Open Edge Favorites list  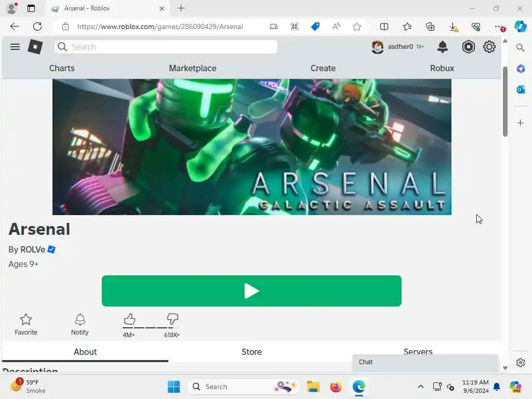[x=407, y=26]
